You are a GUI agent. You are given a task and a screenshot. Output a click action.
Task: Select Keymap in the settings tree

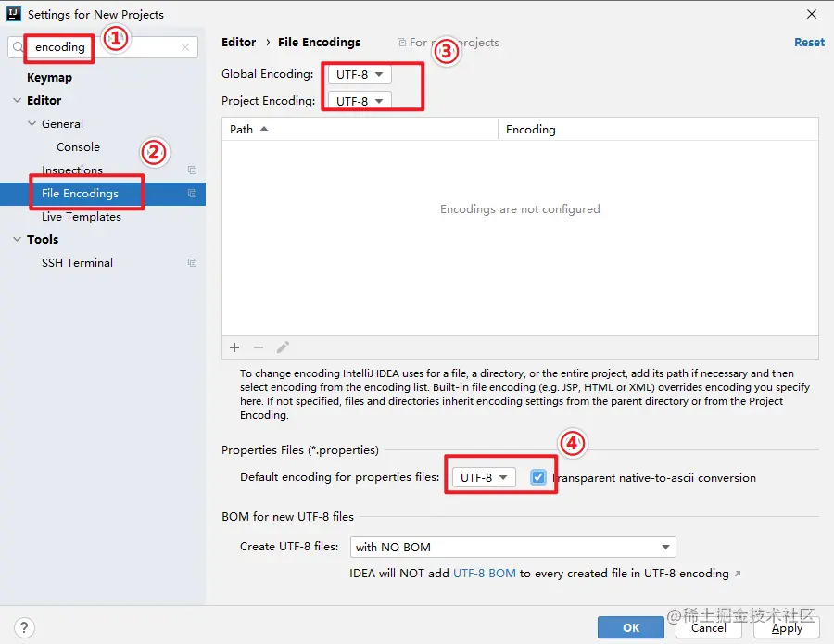pyautogui.click(x=49, y=78)
